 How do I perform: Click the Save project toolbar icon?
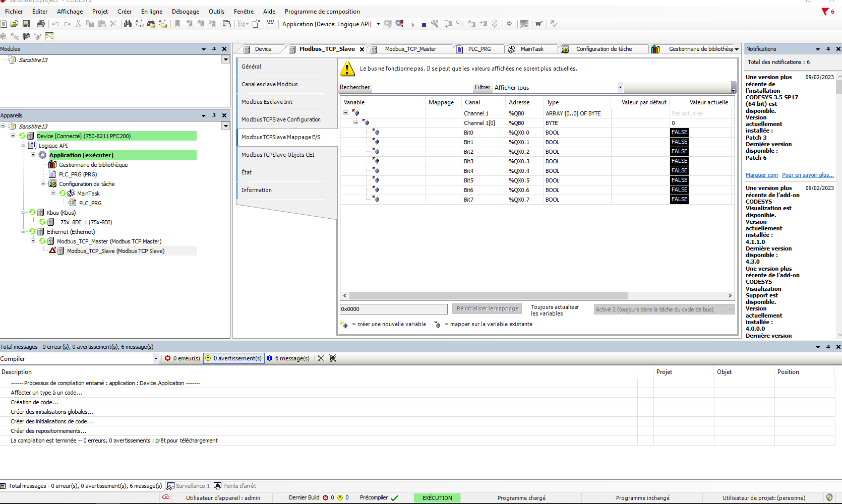point(26,24)
